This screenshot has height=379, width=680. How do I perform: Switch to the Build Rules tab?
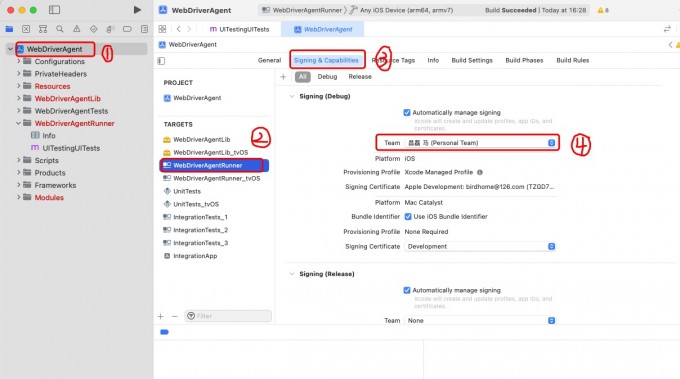(x=572, y=60)
